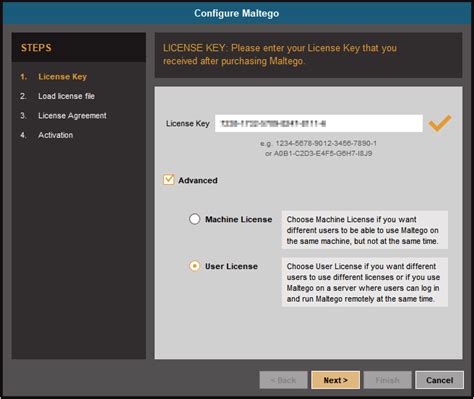This screenshot has height=399, width=474.
Task: Click the greyed-out Back button
Action: coord(283,380)
